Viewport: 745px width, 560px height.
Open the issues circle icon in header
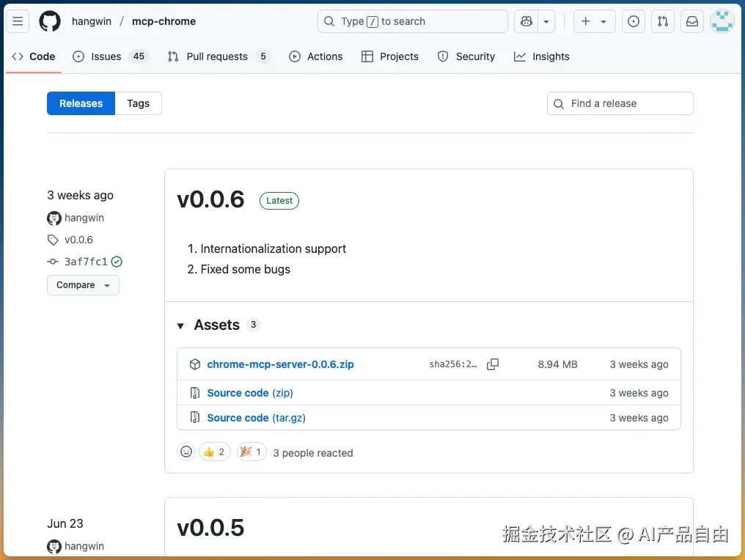tap(634, 21)
